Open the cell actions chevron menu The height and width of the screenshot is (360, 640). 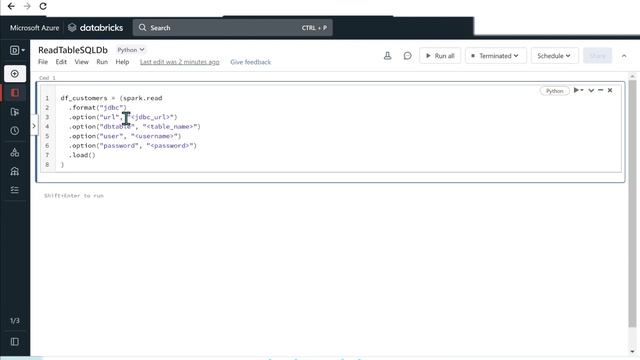[591, 90]
